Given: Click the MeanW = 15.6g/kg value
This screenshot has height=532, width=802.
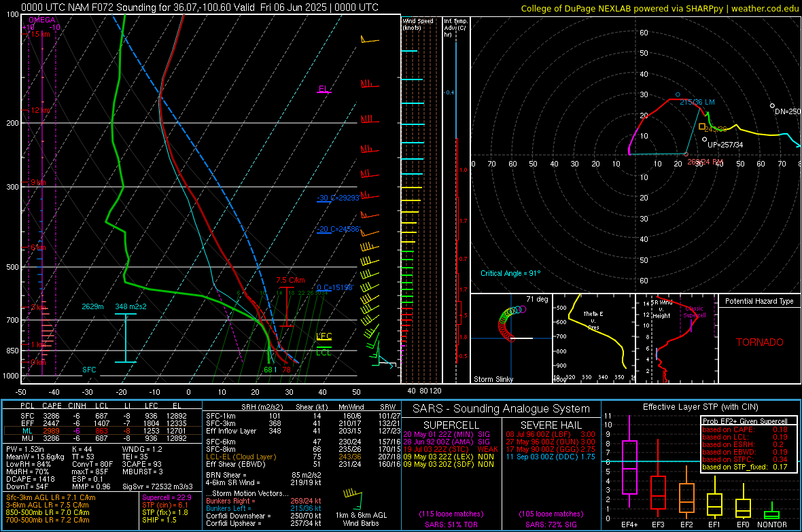Looking at the screenshot, I should pos(35,457).
